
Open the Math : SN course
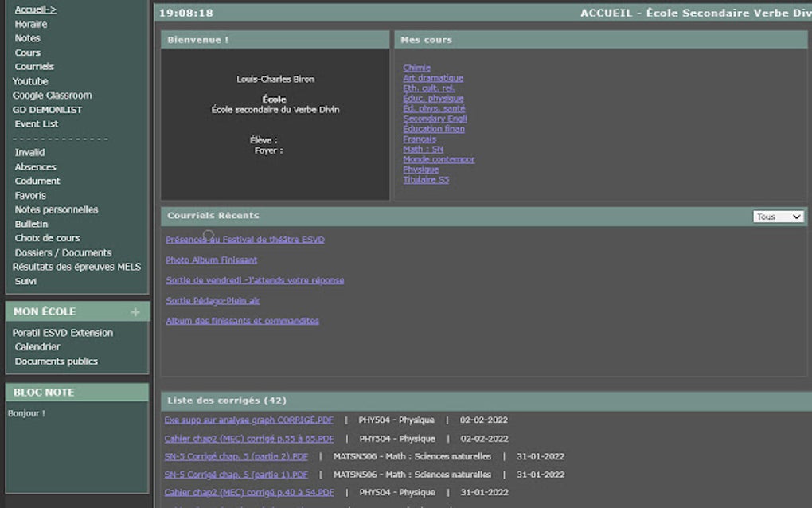click(x=423, y=149)
